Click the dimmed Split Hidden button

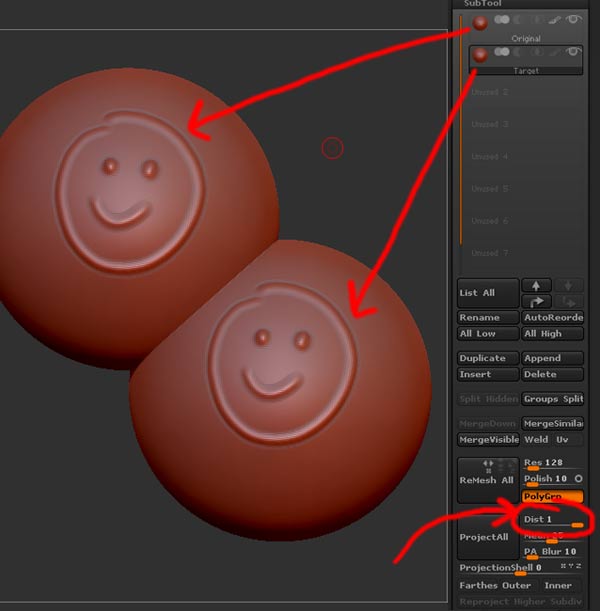click(488, 399)
